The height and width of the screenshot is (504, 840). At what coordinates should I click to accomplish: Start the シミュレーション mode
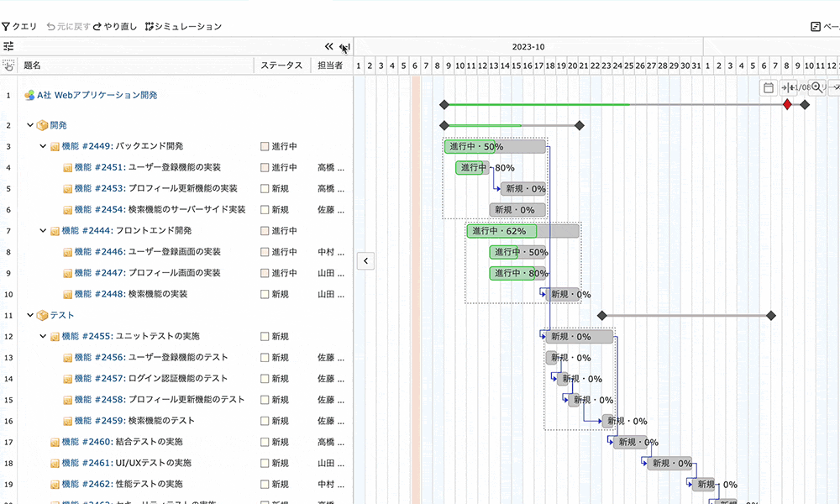click(x=183, y=26)
